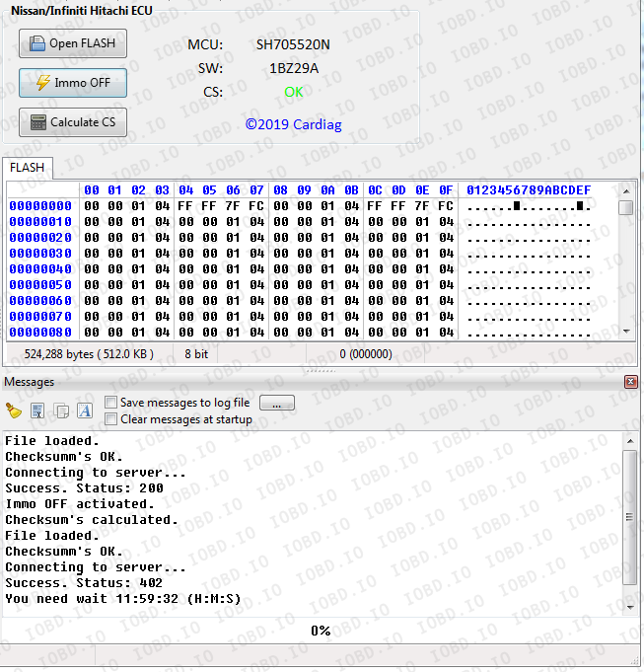The width and height of the screenshot is (644, 672).
Task: Click the Messages log scrollbar thumb
Action: 630,517
